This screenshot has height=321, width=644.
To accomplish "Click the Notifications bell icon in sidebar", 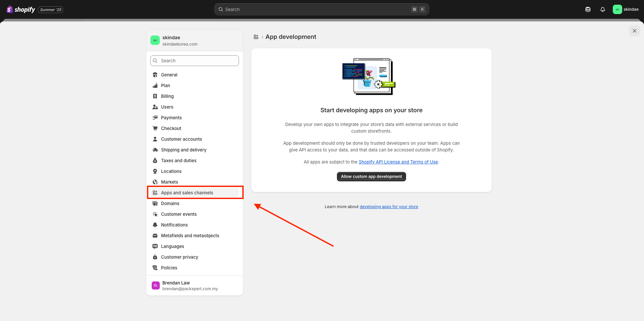I will pos(155,225).
